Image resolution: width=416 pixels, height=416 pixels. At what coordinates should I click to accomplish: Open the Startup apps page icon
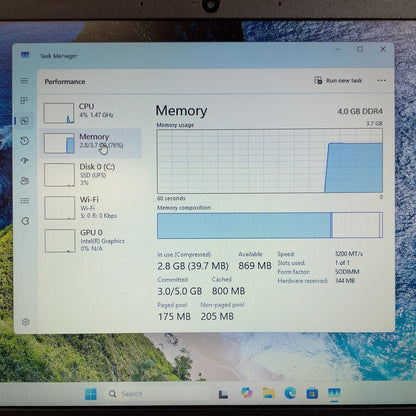click(25, 161)
